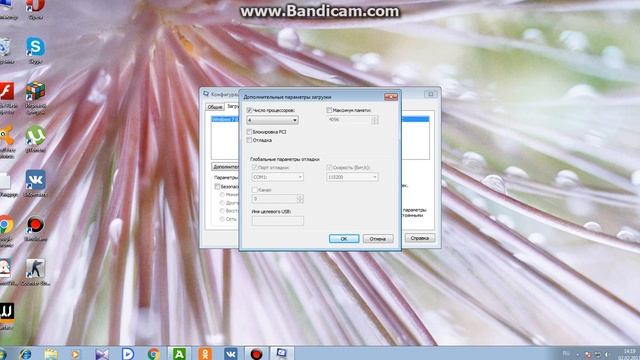Click the USB target name input field
The image size is (640, 360).
278,220
